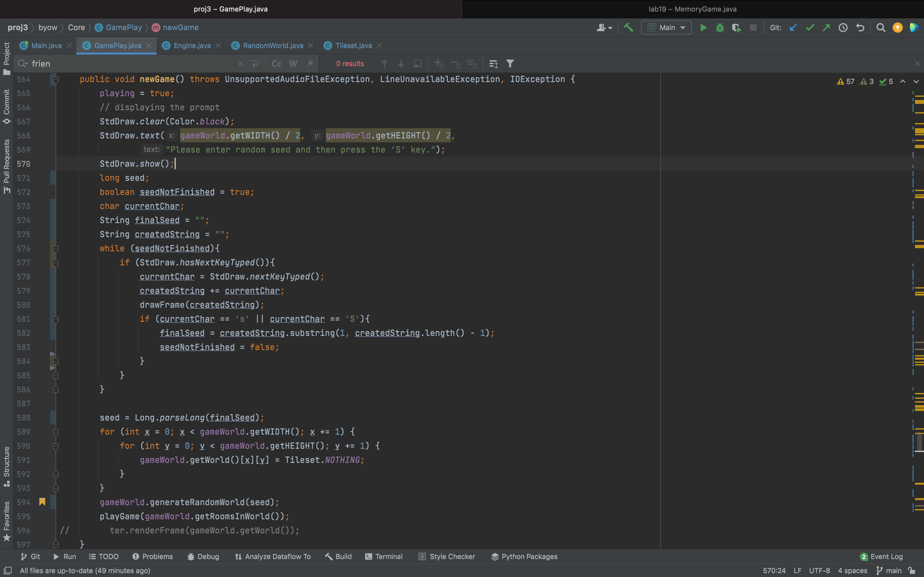Push commits with Git push arrow
This screenshot has height=577, width=924.
tap(826, 28)
